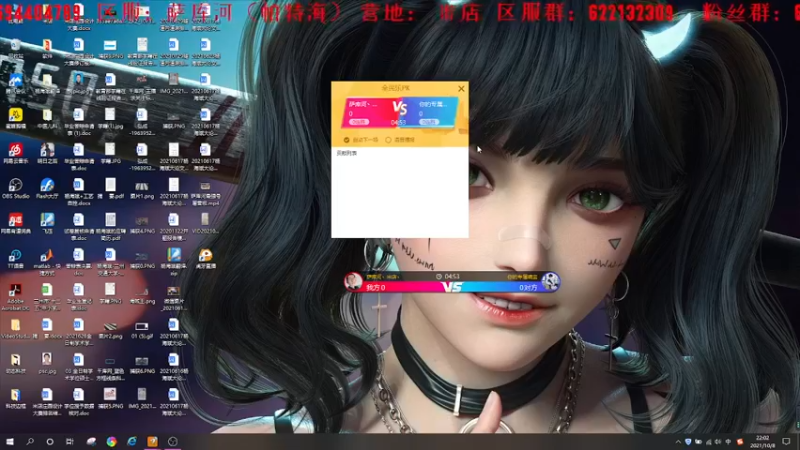This screenshot has height=450, width=800.
Task: Open the Recycle Bin on desktop
Action: 15,48
